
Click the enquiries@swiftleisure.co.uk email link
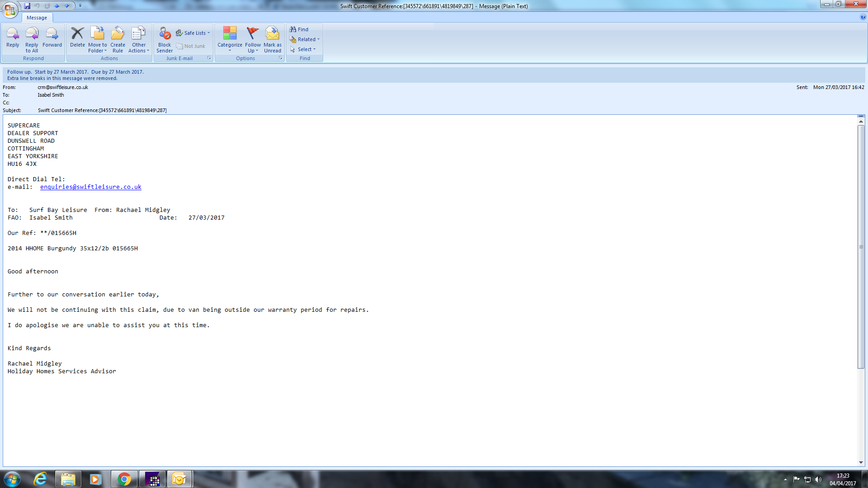pos(90,187)
